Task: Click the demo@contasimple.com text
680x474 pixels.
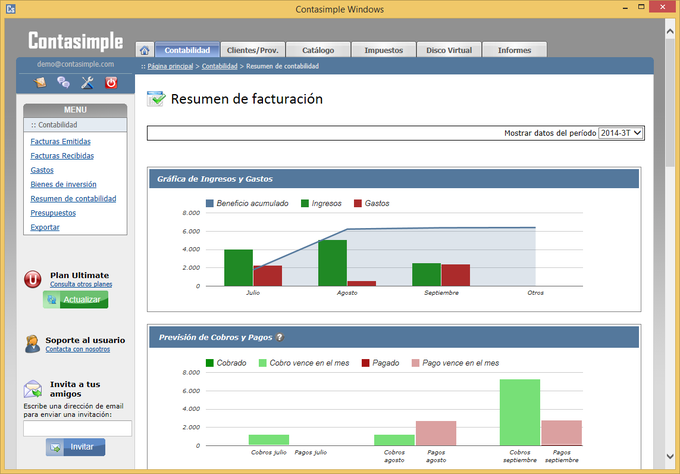Action: tap(75, 64)
